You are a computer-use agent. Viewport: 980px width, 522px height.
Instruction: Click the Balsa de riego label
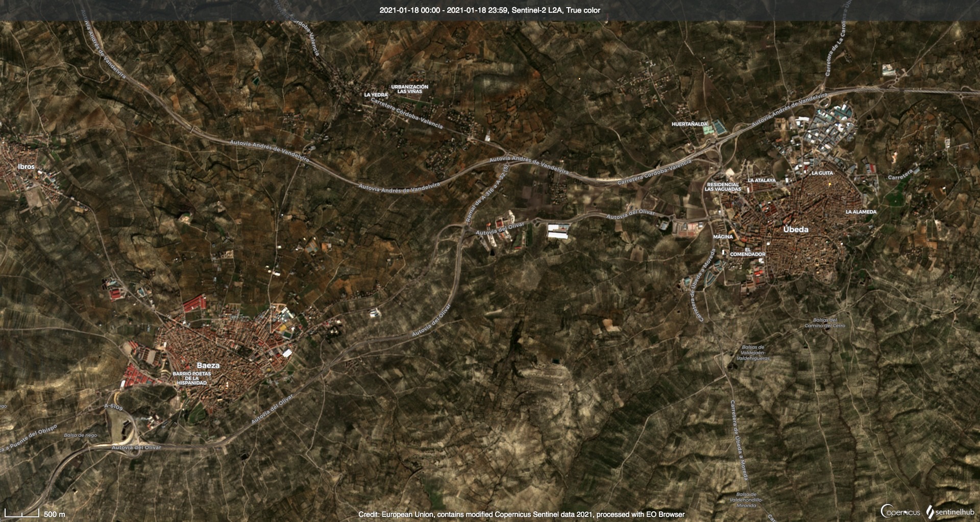(80, 435)
